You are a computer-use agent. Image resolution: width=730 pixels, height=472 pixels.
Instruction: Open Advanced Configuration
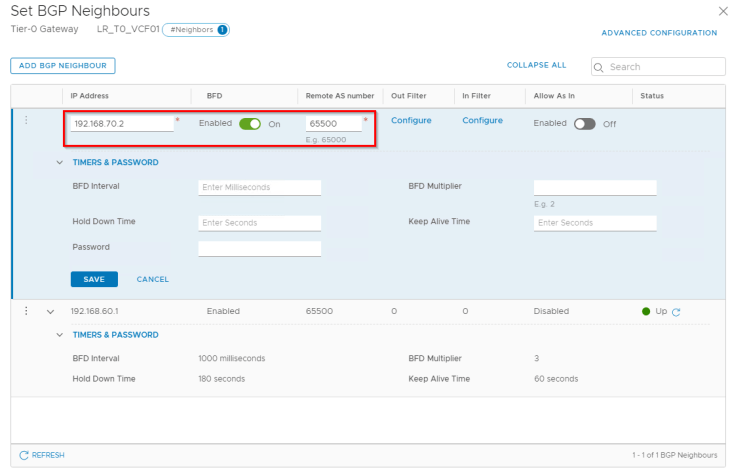point(658,33)
